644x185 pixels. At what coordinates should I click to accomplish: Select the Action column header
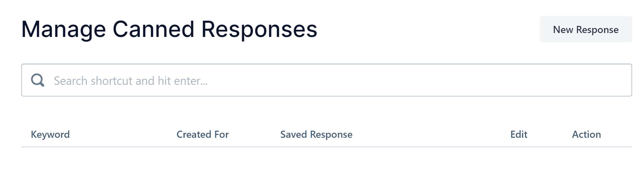(586, 135)
